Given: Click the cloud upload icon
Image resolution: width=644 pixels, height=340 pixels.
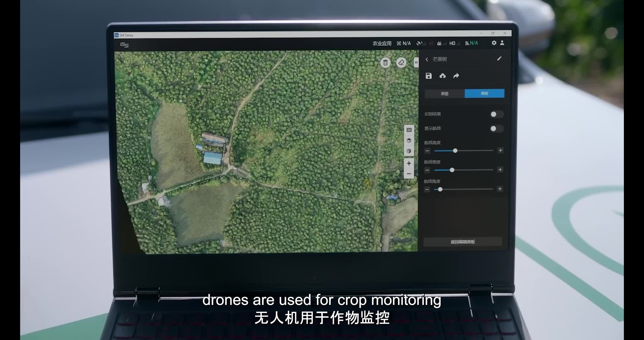Looking at the screenshot, I should tap(442, 76).
